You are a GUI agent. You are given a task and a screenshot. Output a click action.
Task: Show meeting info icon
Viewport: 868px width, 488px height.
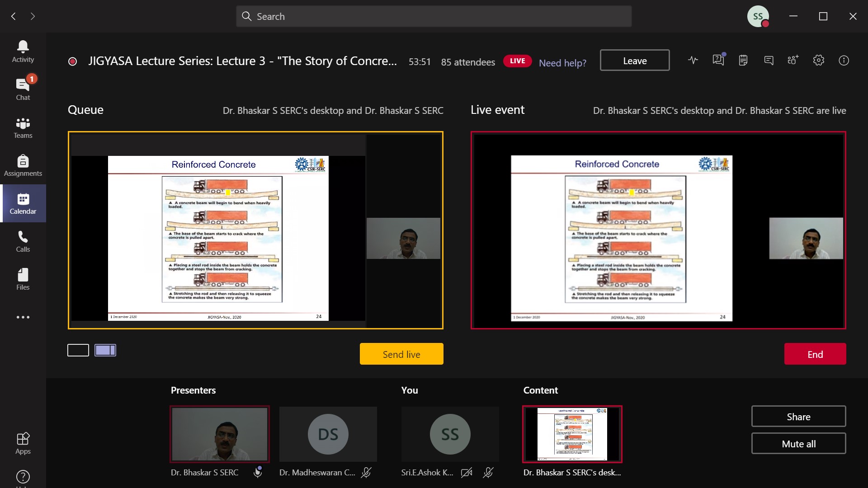tap(844, 60)
